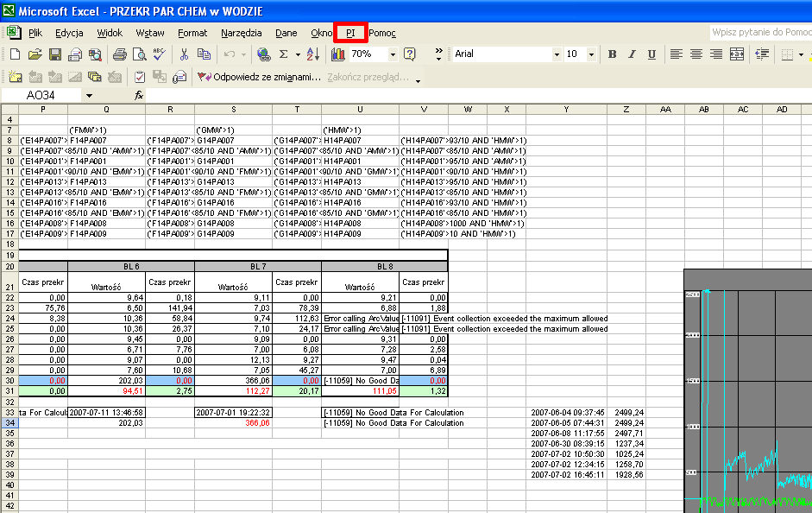Open the Plik menu
This screenshot has height=513, width=812.
point(35,33)
